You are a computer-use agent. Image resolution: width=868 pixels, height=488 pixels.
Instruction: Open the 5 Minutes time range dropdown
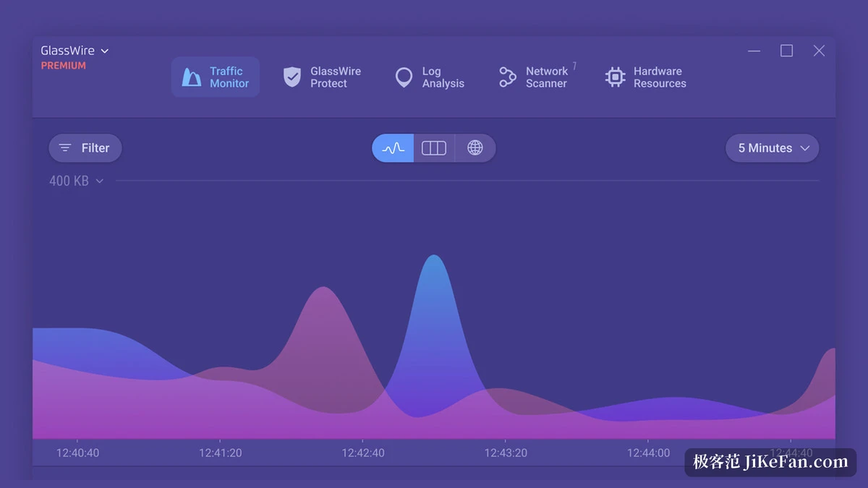pyautogui.click(x=773, y=147)
